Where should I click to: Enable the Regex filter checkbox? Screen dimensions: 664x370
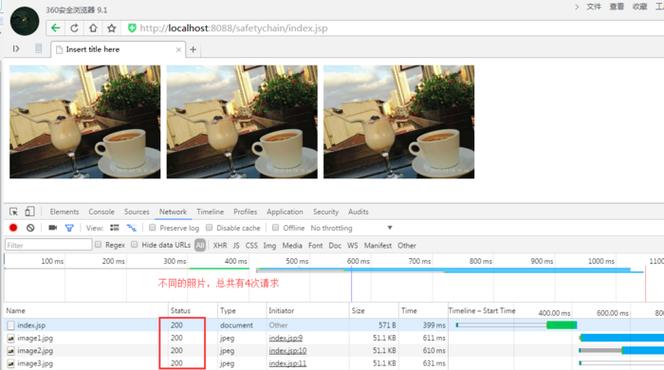pos(98,245)
